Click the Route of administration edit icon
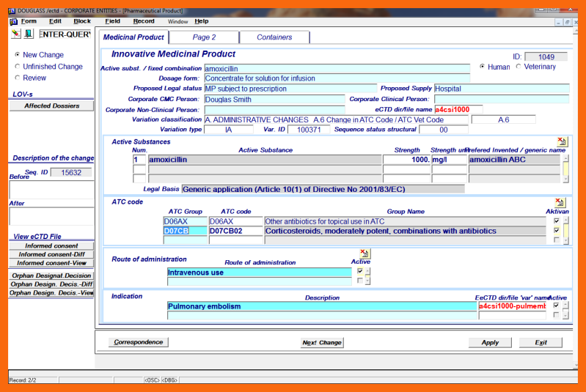586x392 pixels. [x=365, y=254]
